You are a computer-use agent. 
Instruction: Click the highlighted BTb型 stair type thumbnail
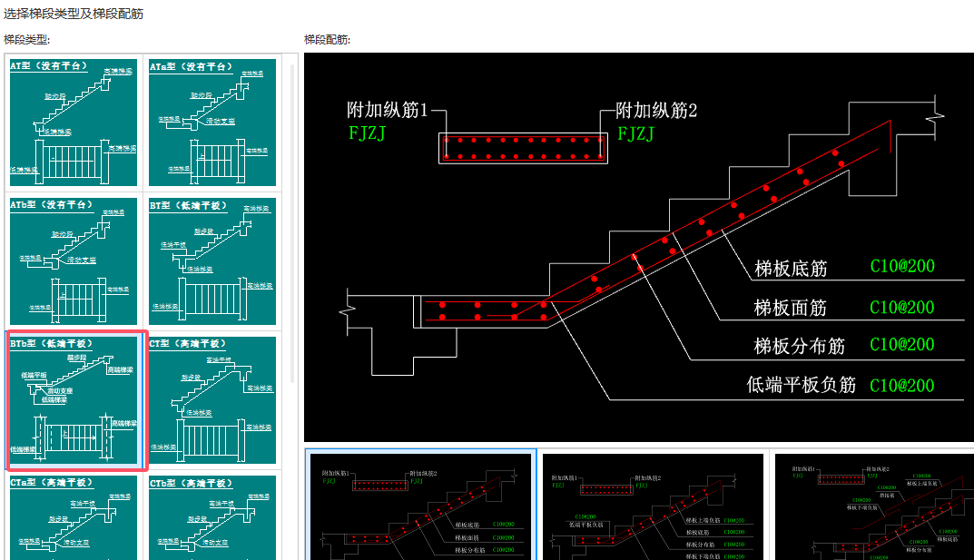click(x=74, y=400)
